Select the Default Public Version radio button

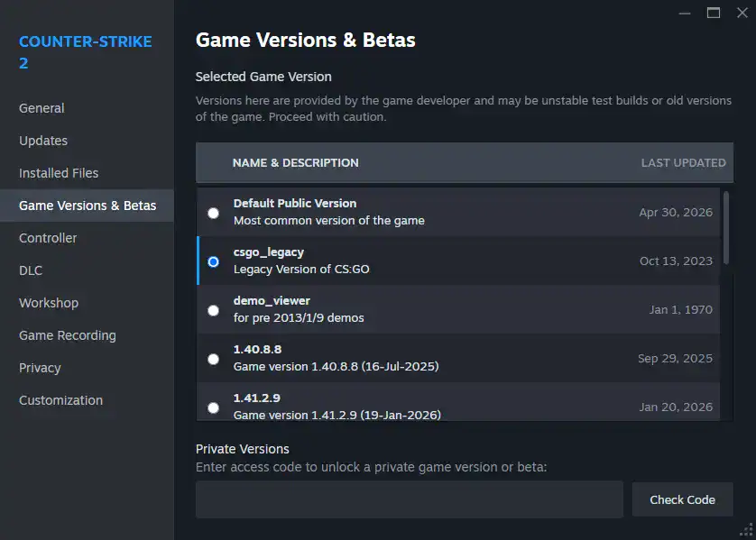point(213,213)
